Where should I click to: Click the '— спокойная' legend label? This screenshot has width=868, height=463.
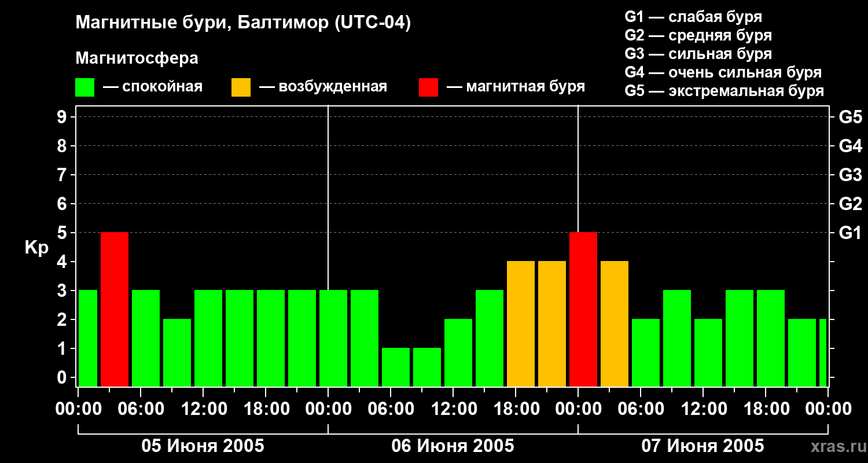[153, 87]
